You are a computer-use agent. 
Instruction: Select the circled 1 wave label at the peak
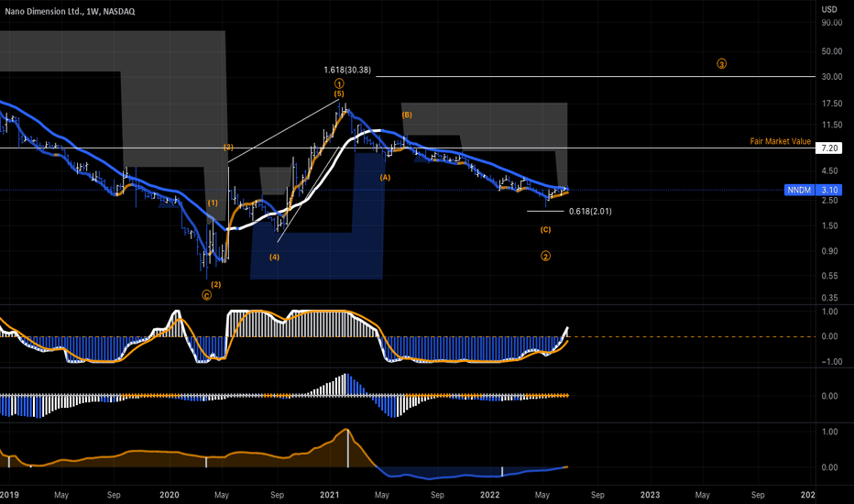click(339, 84)
